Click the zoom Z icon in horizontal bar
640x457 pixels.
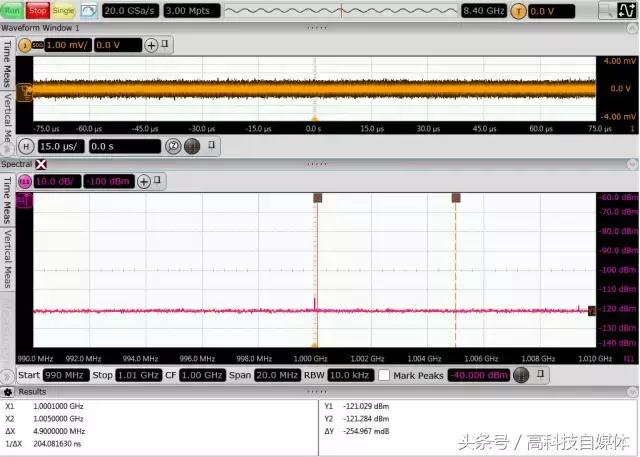point(172,146)
